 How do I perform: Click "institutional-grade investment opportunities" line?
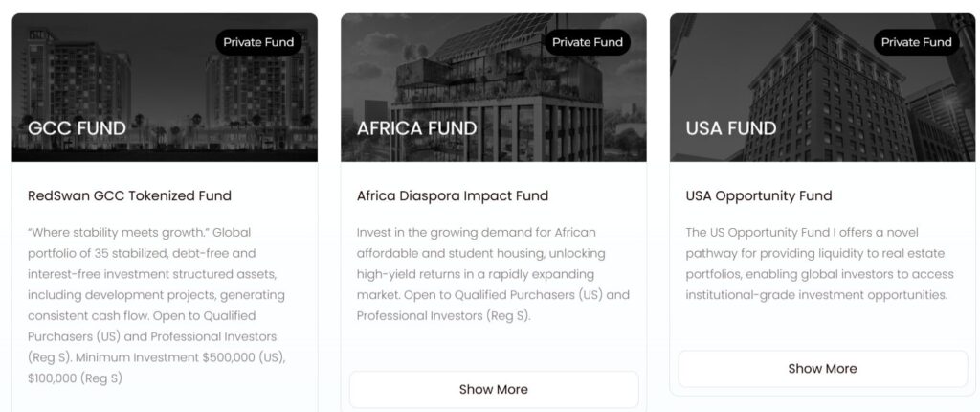[816, 295]
